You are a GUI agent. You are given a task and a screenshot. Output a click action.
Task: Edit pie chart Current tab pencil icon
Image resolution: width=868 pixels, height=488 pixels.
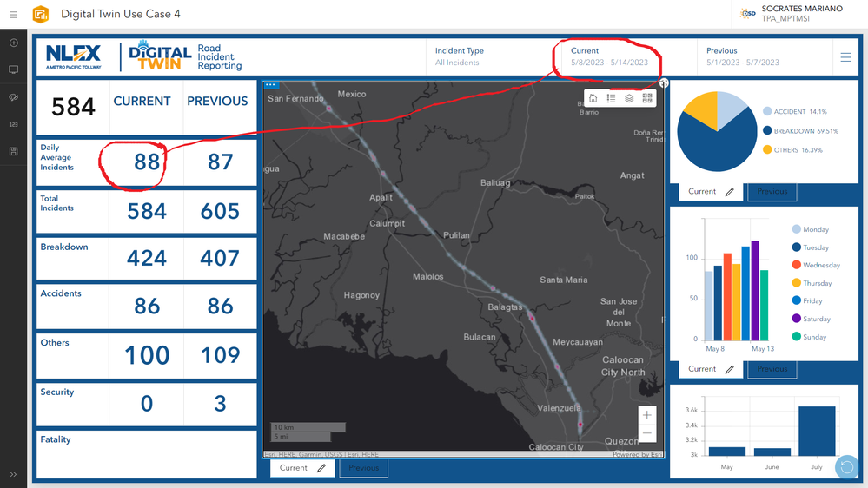[730, 192]
